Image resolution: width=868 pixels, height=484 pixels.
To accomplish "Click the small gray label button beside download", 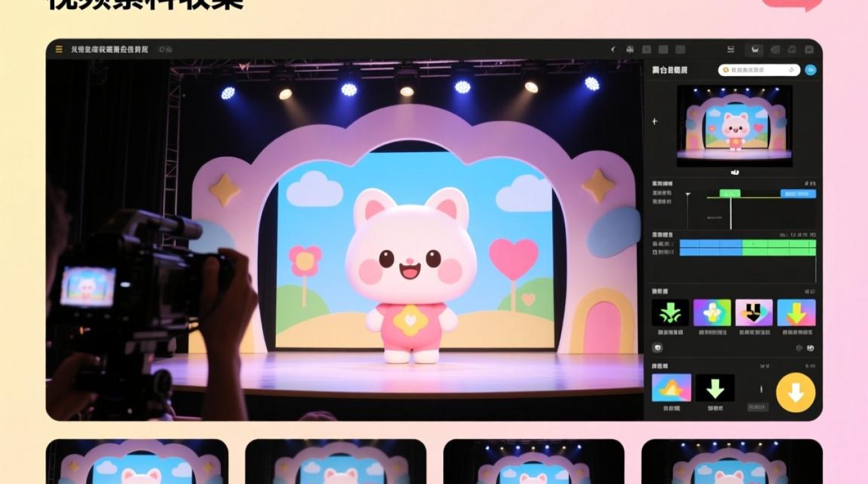I will click(x=758, y=407).
